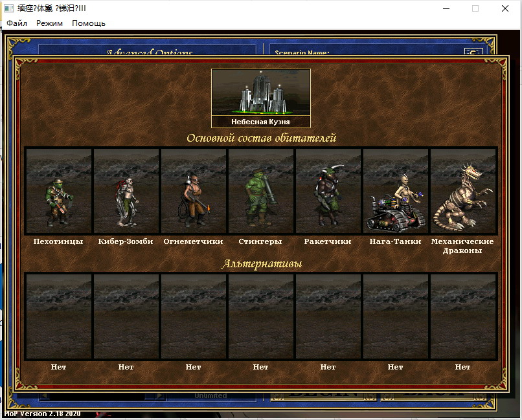The width and height of the screenshot is (522, 420).
Task: Minimize the game window
Action: click(x=446, y=8)
